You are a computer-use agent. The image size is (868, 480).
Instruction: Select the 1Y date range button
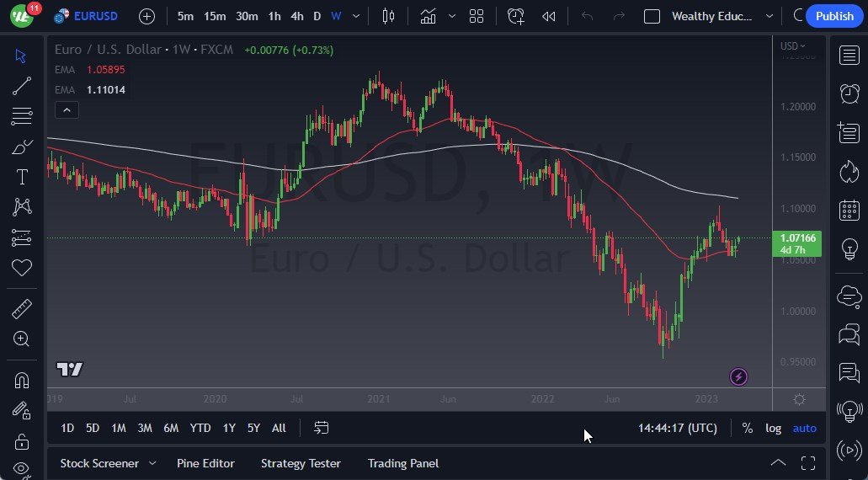(x=229, y=428)
